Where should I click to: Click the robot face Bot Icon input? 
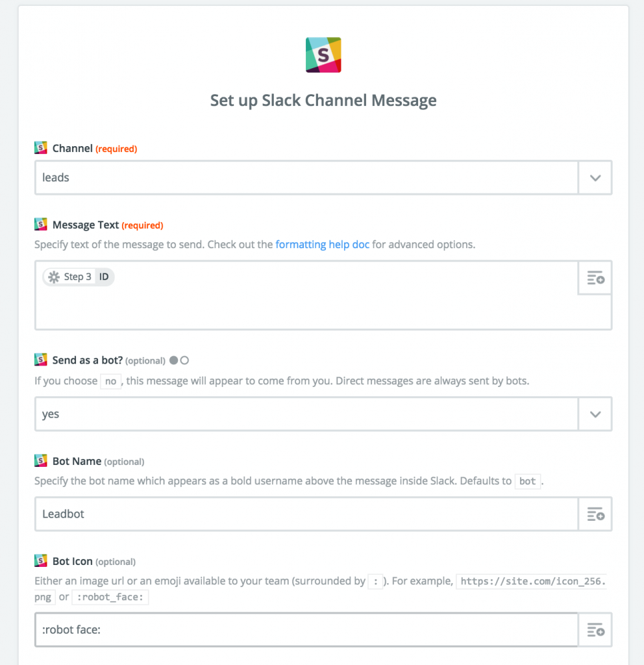pos(260,629)
